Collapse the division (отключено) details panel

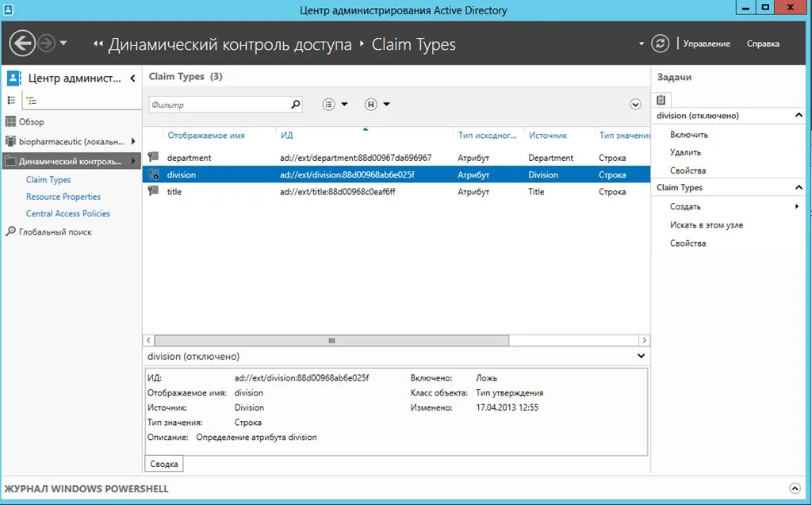click(641, 356)
